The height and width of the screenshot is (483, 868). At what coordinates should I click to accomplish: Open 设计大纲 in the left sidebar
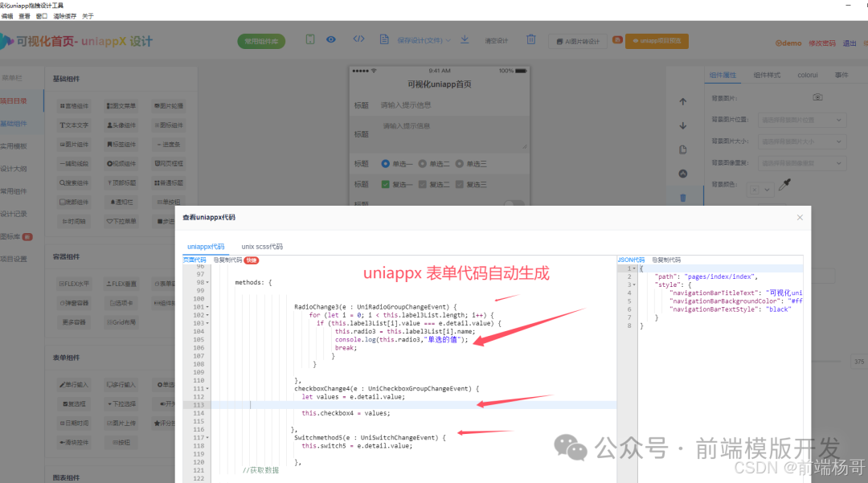click(x=14, y=169)
